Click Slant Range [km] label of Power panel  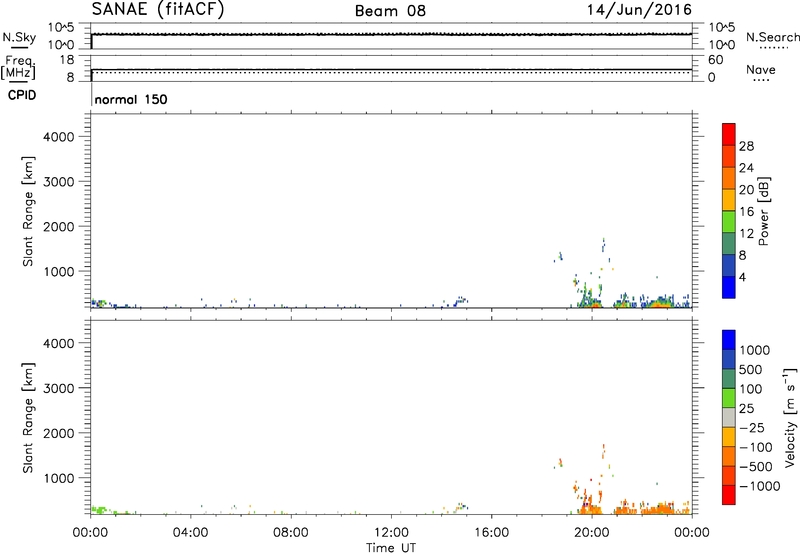click(28, 211)
